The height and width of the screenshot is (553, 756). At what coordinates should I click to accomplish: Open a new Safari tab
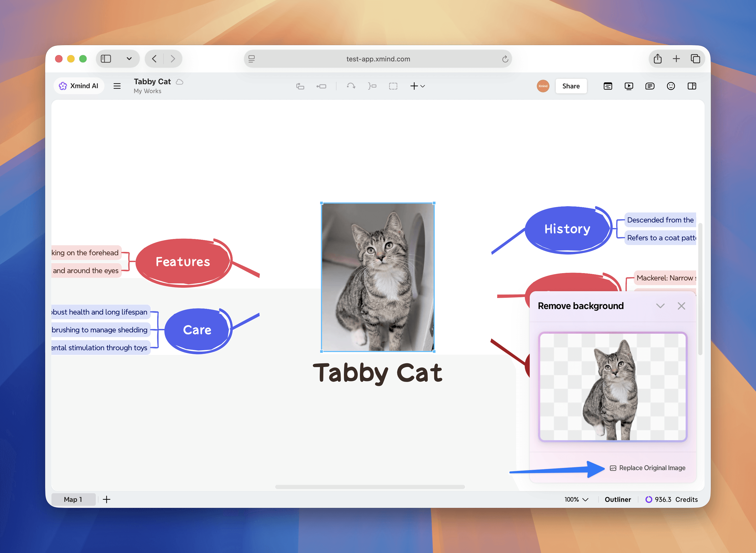click(x=676, y=59)
